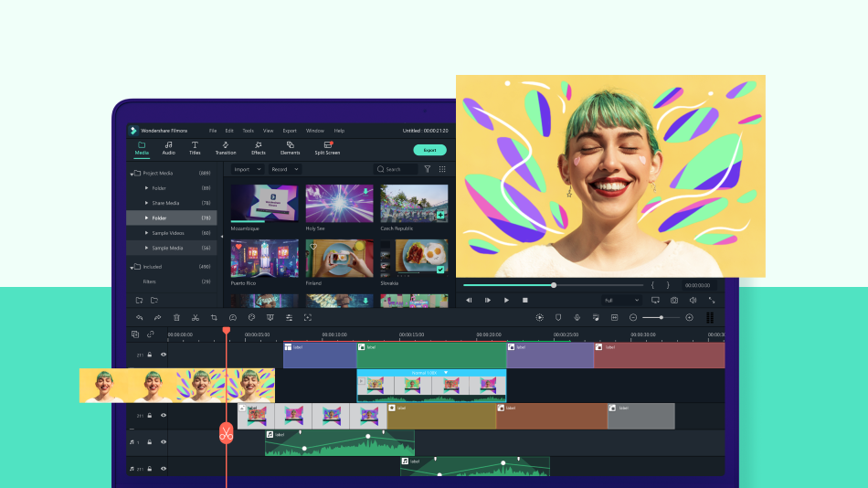Click the zoom out minus icon
The width and height of the screenshot is (868, 488).
(633, 318)
